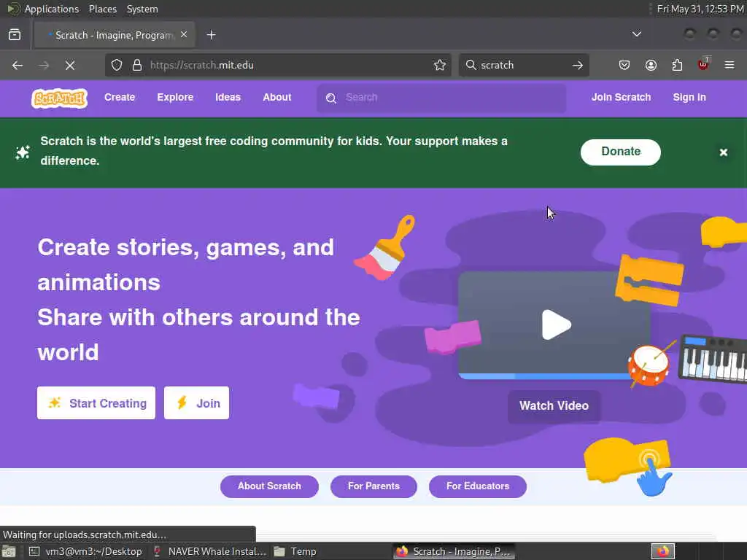Screen dimensions: 747x560
Task: Click Join Scratch in the header
Action: pos(621,97)
